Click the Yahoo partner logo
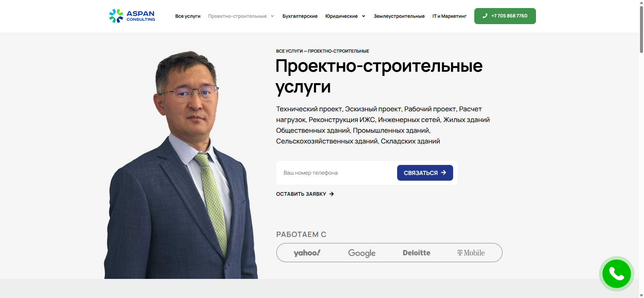Image resolution: width=644 pixels, height=298 pixels. pyautogui.click(x=307, y=253)
